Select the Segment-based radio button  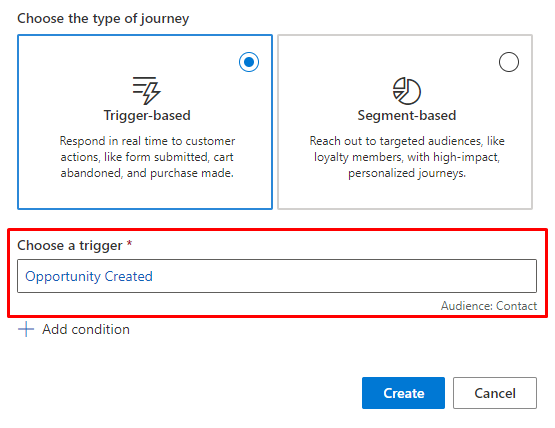[x=509, y=62]
